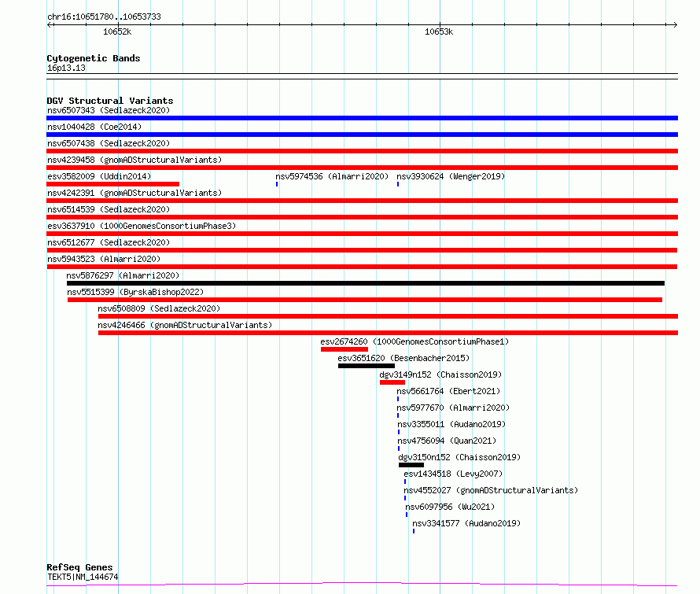Viewport: 700px width, 594px height.
Task: Click the blue tick under nsv3341577
Action: [x=414, y=531]
